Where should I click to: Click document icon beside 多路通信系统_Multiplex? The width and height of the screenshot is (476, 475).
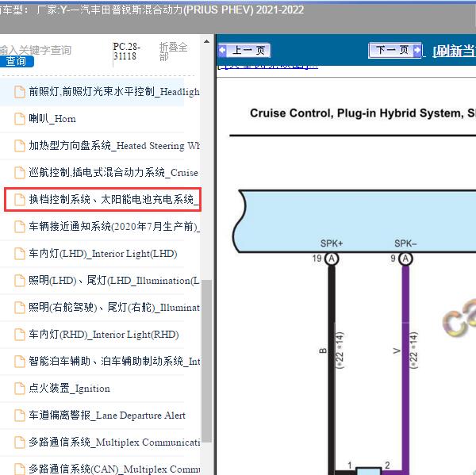click(x=20, y=442)
